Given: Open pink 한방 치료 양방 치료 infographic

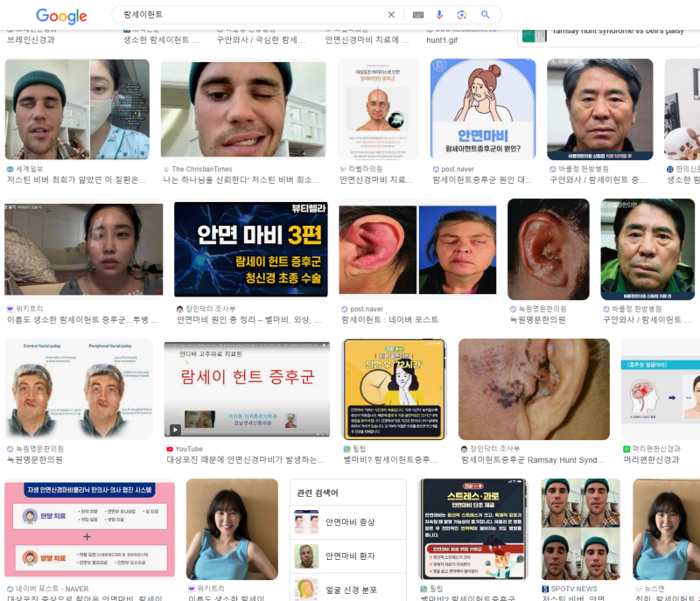Looking at the screenshot, I should click(x=90, y=529).
